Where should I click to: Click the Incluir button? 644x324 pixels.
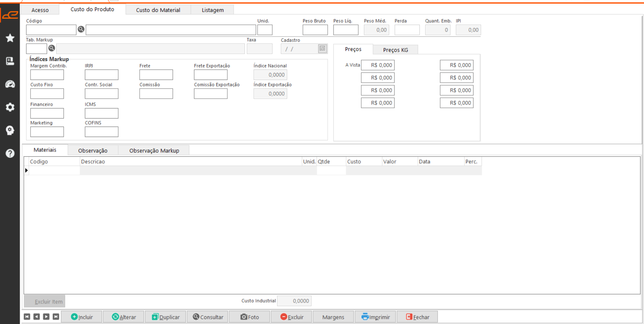click(82, 317)
